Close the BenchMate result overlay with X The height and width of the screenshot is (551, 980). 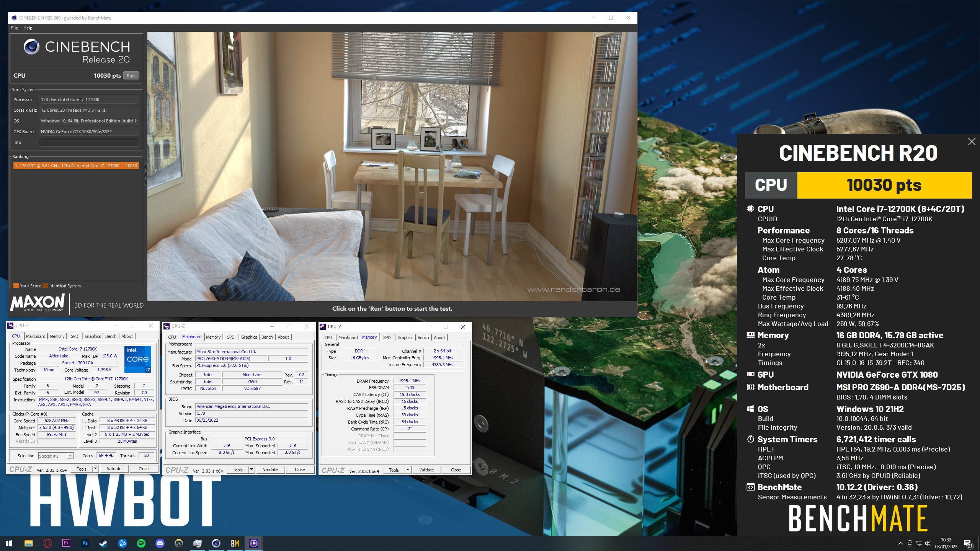coord(972,142)
